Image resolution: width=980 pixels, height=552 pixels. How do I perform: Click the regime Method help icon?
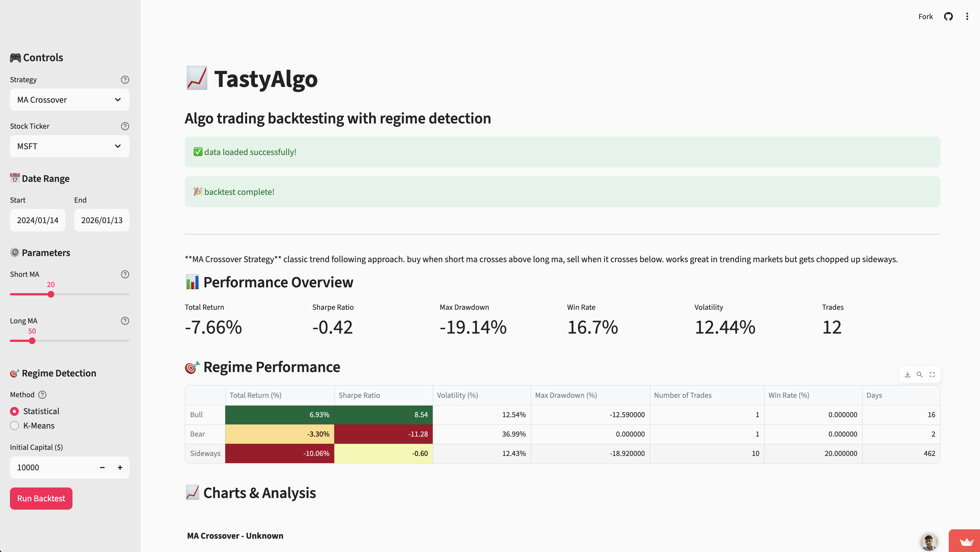coord(43,395)
